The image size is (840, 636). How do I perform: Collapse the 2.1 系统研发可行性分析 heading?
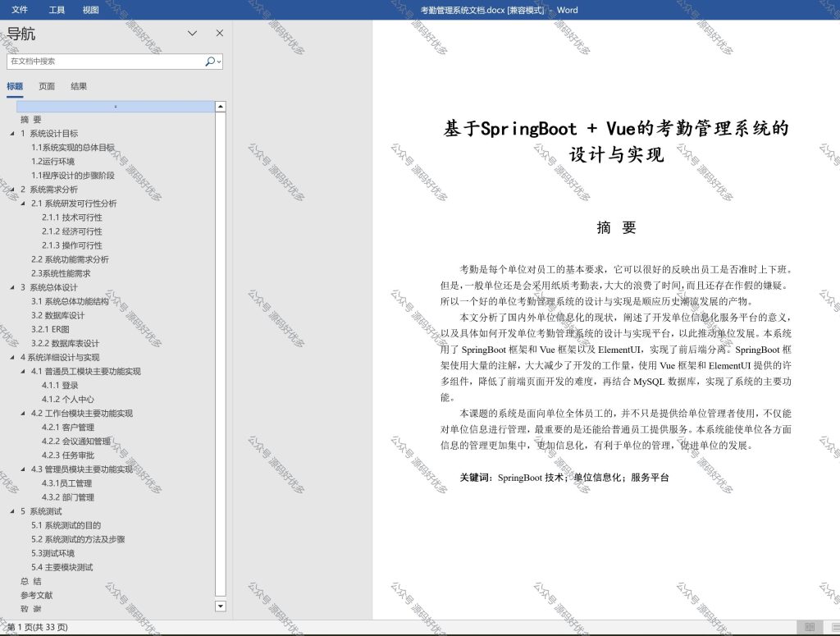point(23,204)
